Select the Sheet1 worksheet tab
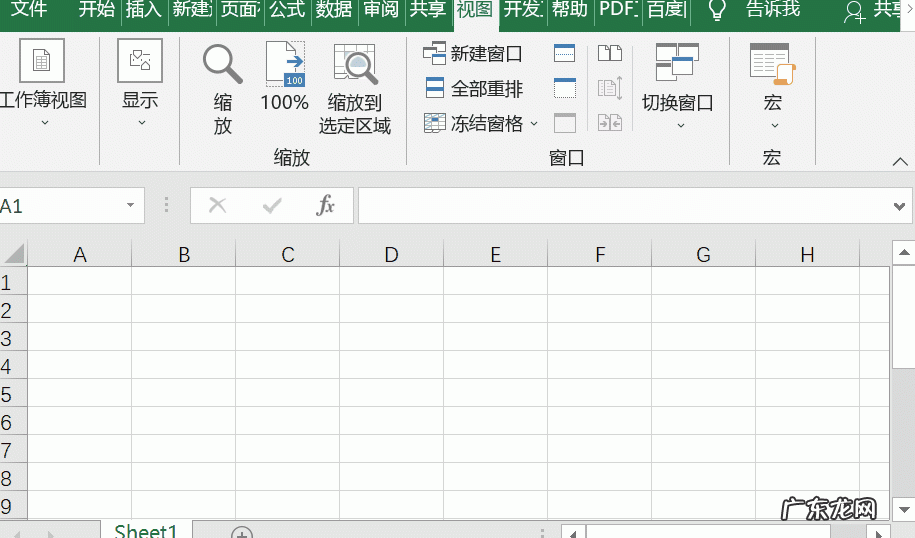Image resolution: width=915 pixels, height=538 pixels. point(146,530)
